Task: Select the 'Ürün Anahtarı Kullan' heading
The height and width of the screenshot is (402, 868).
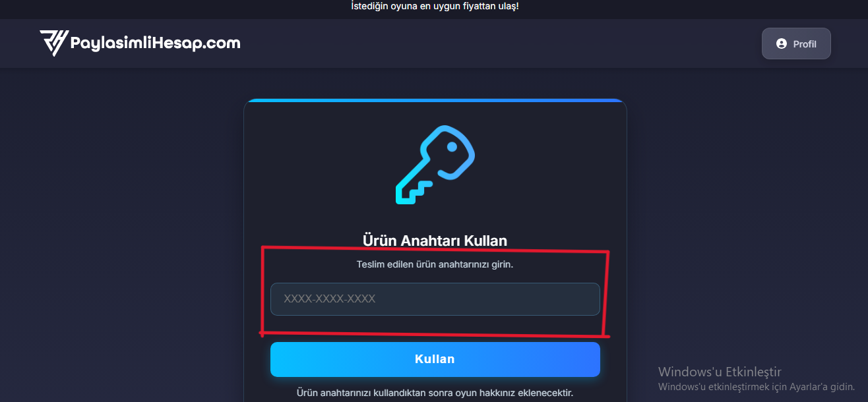Action: click(435, 241)
